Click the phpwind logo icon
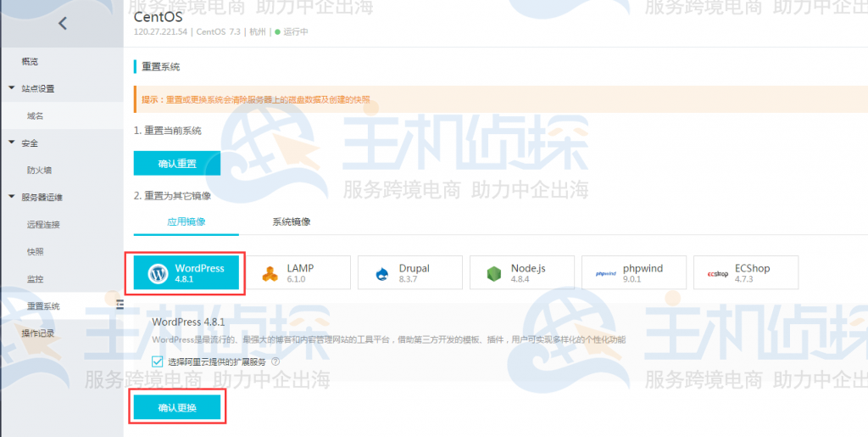Viewport: 868px width, 437px height. tap(605, 273)
